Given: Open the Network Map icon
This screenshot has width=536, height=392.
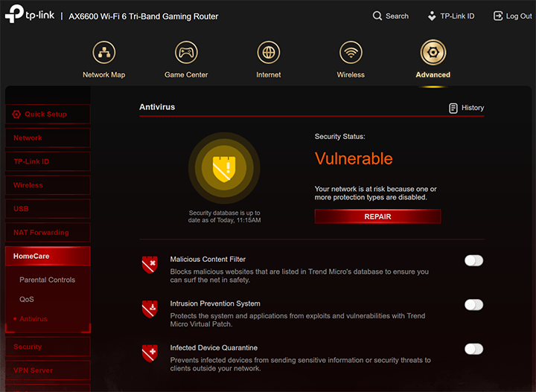Looking at the screenshot, I should [x=103, y=53].
